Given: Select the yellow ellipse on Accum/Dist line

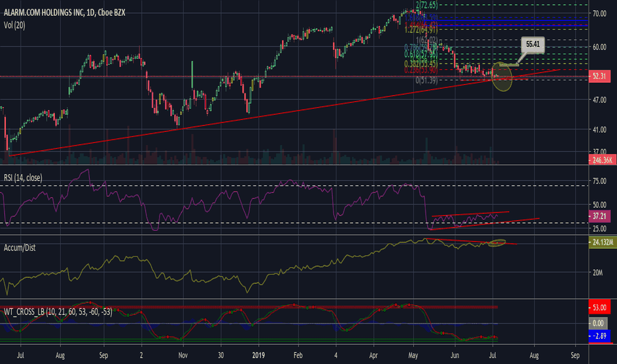Looking at the screenshot, I should [497, 243].
